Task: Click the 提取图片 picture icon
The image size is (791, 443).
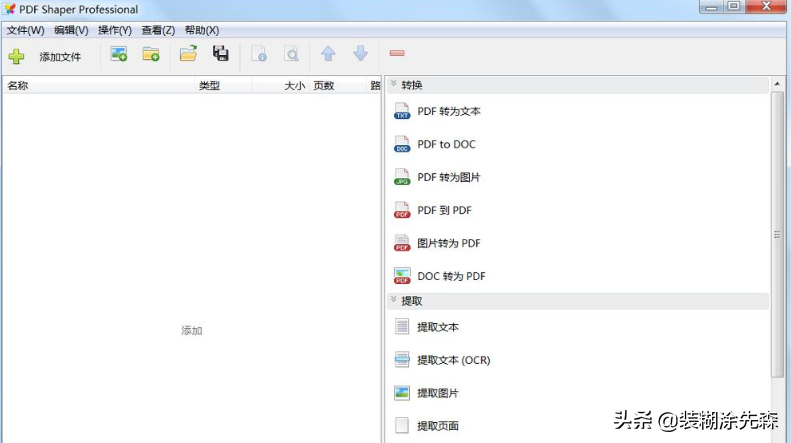Action: [x=402, y=393]
